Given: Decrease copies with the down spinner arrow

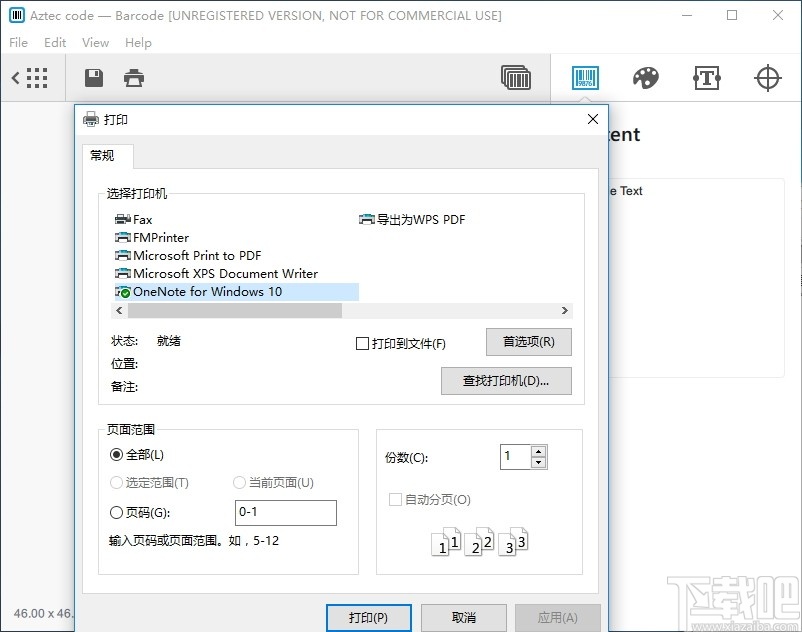Looking at the screenshot, I should click(x=539, y=463).
